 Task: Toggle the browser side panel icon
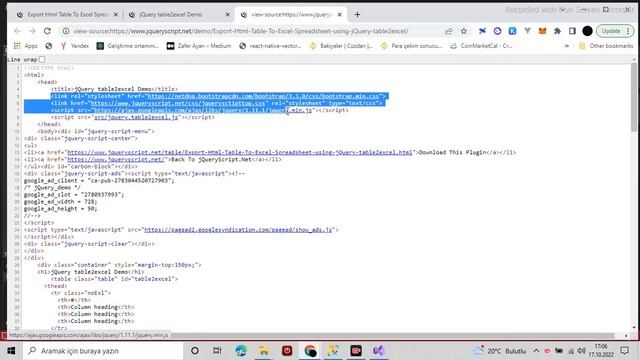(x=572, y=31)
